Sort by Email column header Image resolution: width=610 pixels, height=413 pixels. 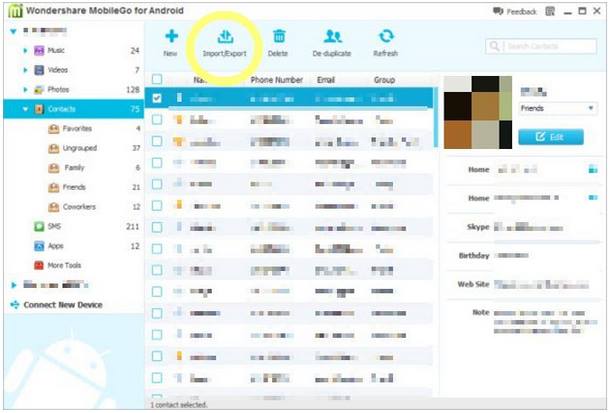[x=326, y=80]
